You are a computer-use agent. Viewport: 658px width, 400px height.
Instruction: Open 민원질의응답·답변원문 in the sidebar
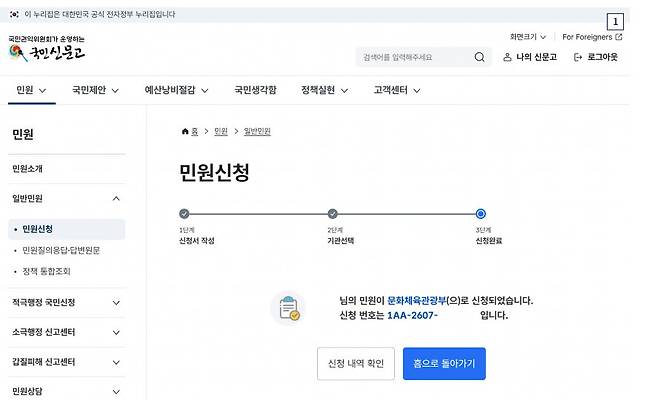[61, 250]
